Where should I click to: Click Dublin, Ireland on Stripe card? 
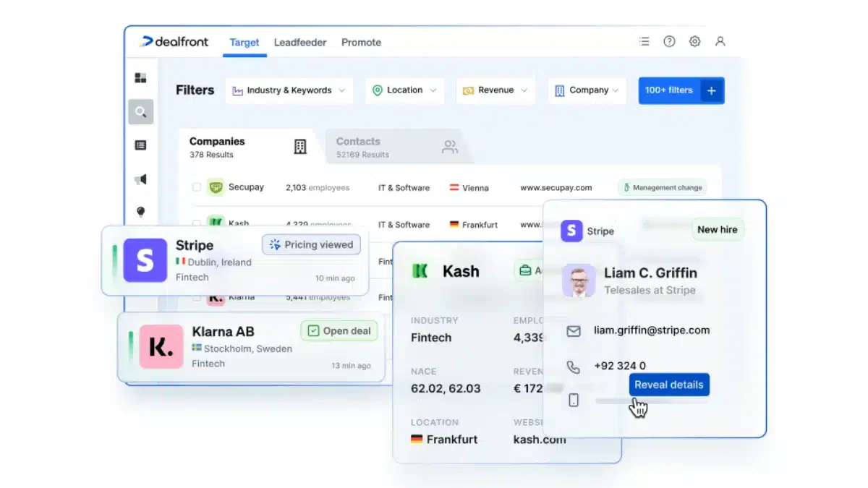tap(213, 262)
